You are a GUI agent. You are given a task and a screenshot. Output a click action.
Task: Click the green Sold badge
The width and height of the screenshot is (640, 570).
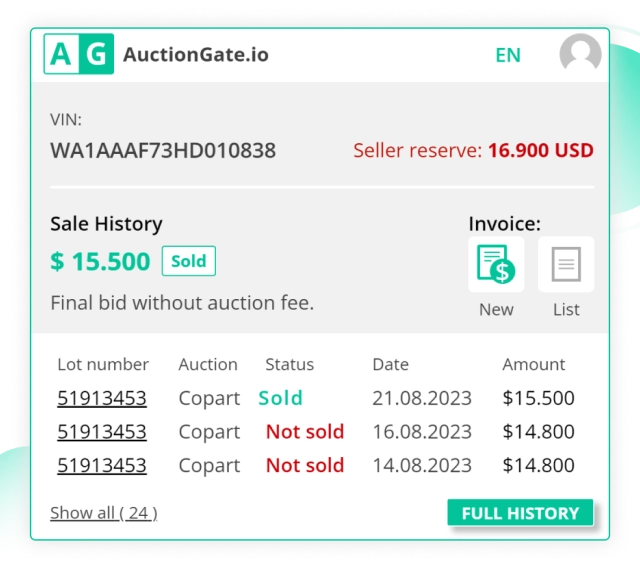[x=188, y=261]
